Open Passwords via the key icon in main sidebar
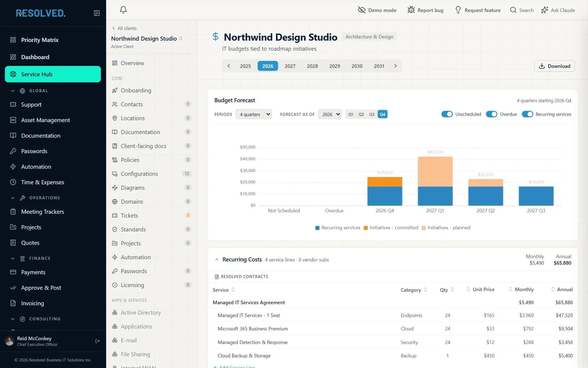 tap(13, 151)
